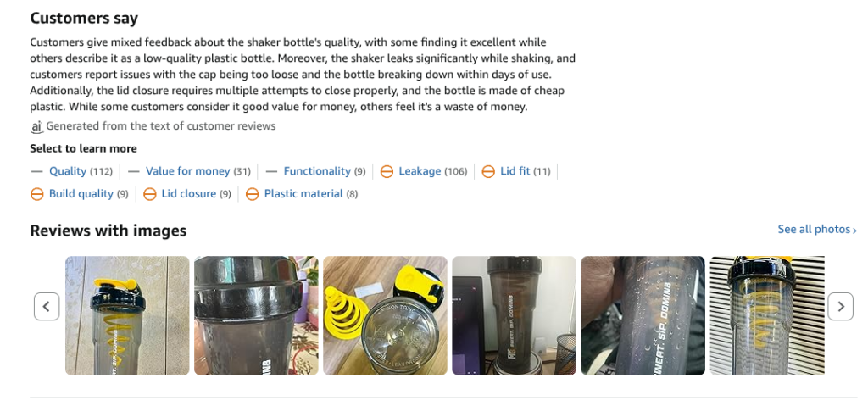The image size is (868, 406).
Task: Click the AI generated summary icon
Action: 36,127
